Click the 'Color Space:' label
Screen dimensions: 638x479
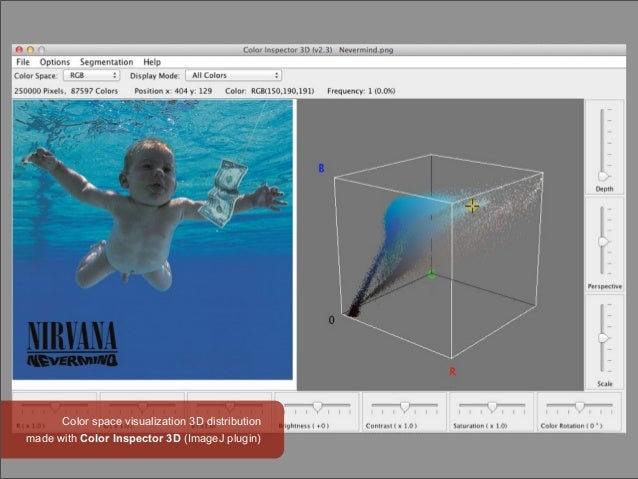coord(35,76)
